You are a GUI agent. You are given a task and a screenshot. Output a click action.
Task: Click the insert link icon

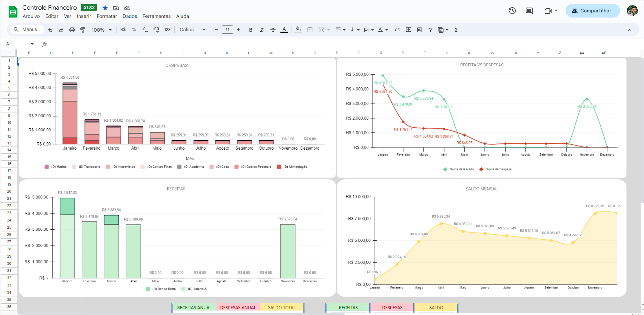(x=398, y=30)
